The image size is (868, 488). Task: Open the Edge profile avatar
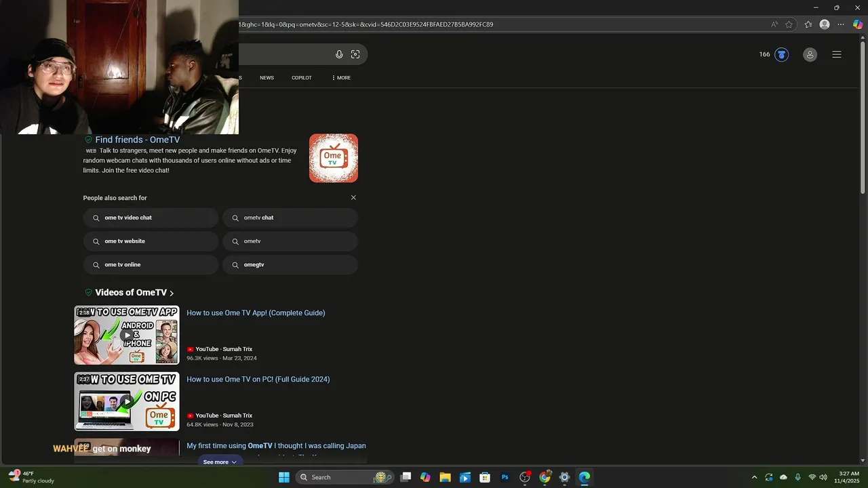[x=825, y=24]
